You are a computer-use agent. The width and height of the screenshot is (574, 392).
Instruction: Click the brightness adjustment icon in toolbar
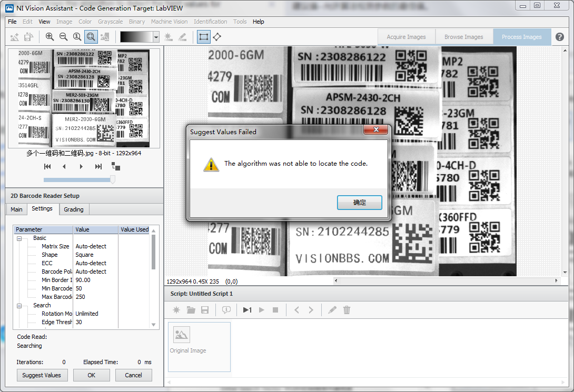tap(169, 37)
